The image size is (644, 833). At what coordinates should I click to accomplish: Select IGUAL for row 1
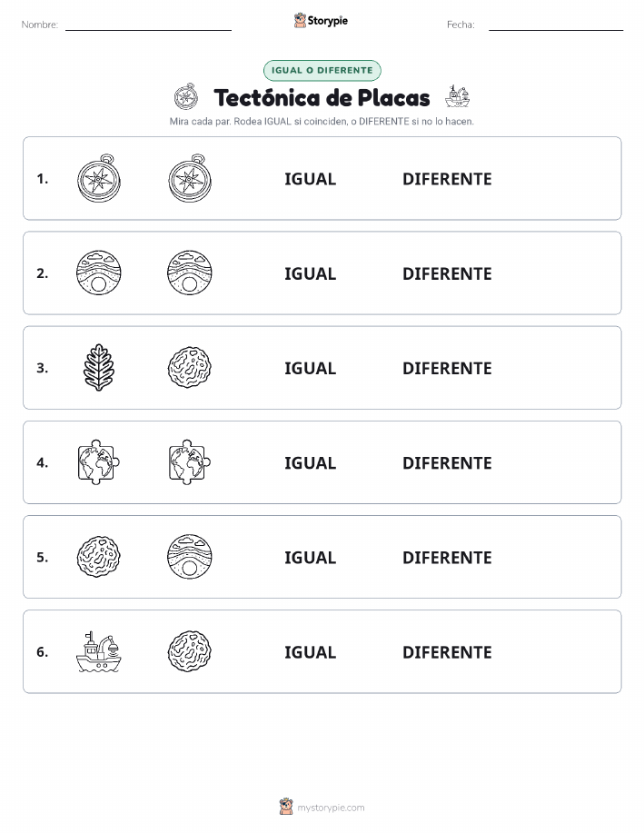coord(311,179)
